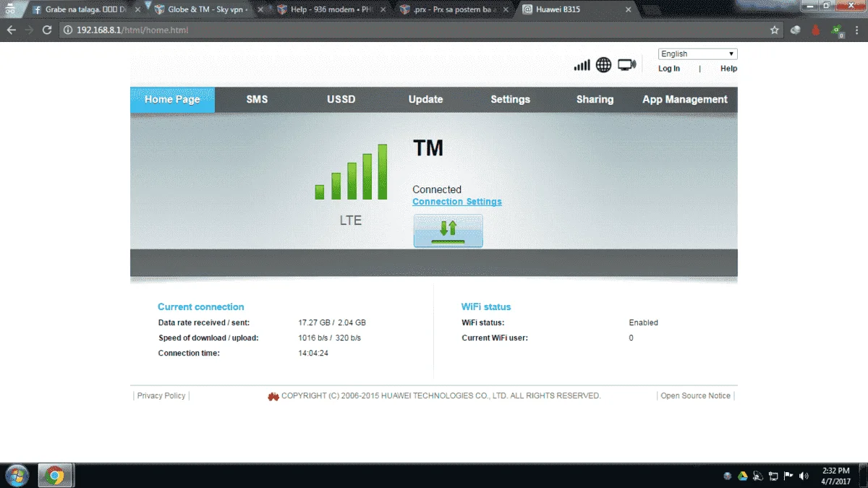Click the Huawei logo in the footer
The height and width of the screenshot is (488, 868).
[x=273, y=396]
